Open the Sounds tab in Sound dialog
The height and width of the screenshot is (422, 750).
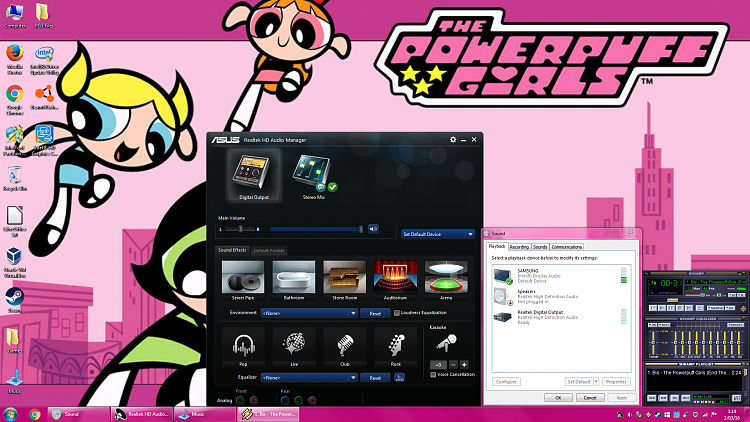[540, 247]
